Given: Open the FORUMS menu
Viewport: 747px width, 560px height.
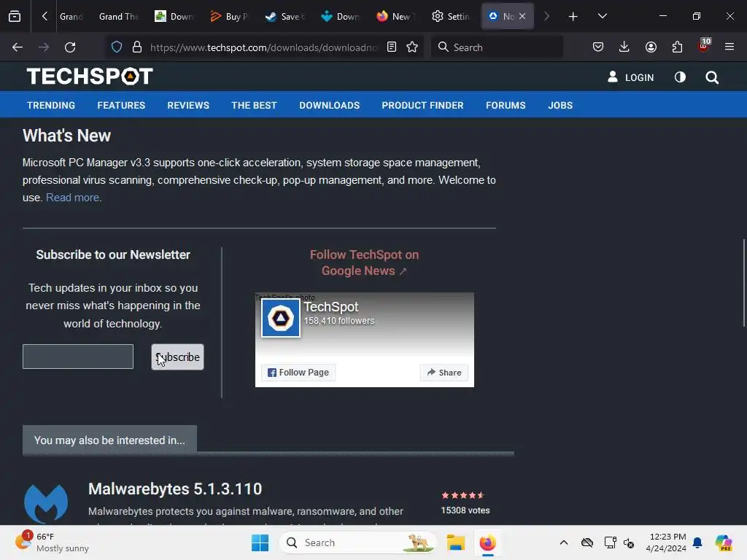Looking at the screenshot, I should [x=506, y=105].
